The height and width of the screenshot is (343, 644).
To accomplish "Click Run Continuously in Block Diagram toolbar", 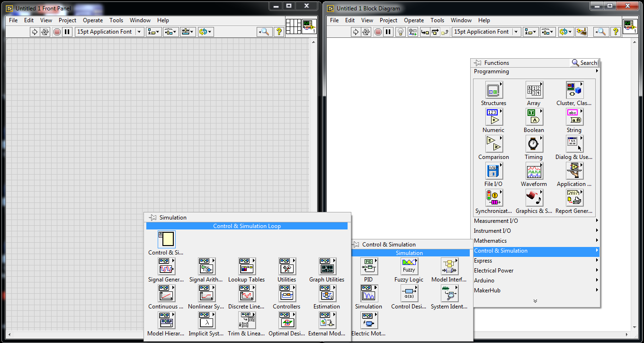I will 366,32.
